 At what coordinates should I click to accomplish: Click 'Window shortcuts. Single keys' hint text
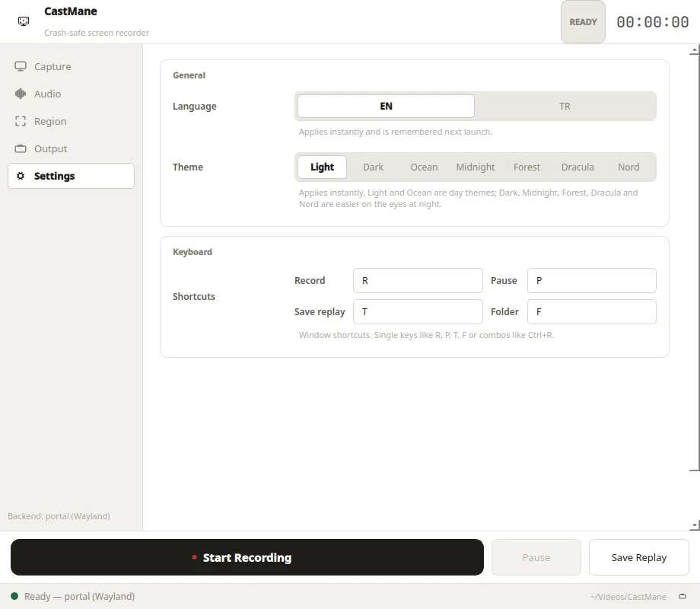(x=426, y=335)
